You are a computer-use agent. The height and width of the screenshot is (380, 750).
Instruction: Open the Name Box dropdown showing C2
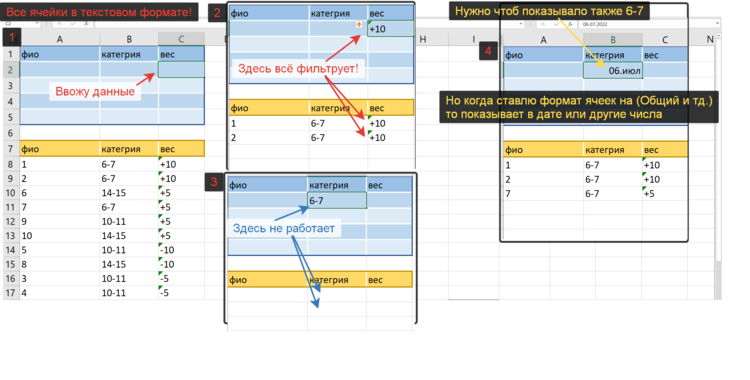(x=37, y=23)
